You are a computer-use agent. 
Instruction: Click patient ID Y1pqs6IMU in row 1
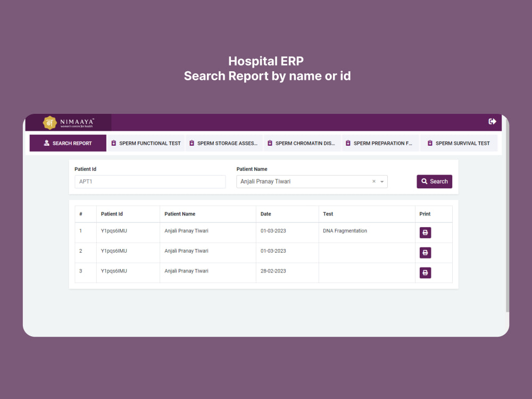(x=114, y=231)
